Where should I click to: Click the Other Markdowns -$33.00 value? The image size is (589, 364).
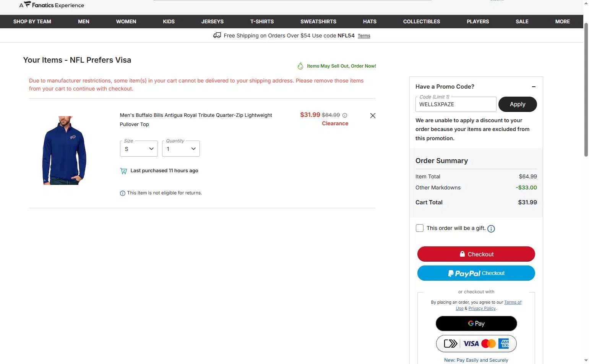[526, 188]
